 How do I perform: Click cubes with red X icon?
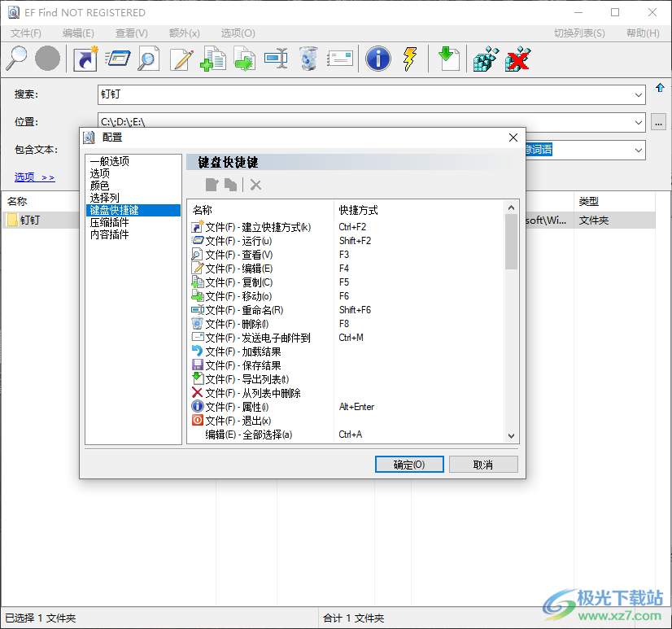(x=517, y=59)
